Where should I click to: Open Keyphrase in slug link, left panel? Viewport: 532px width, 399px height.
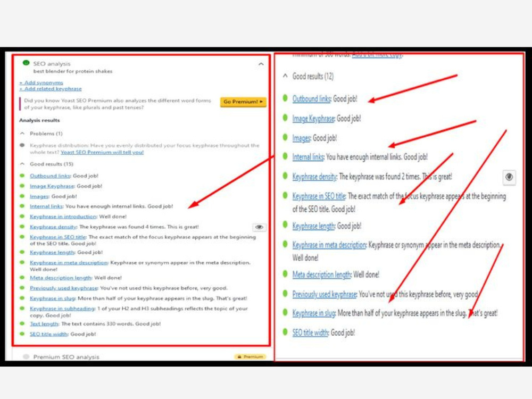tap(52, 298)
